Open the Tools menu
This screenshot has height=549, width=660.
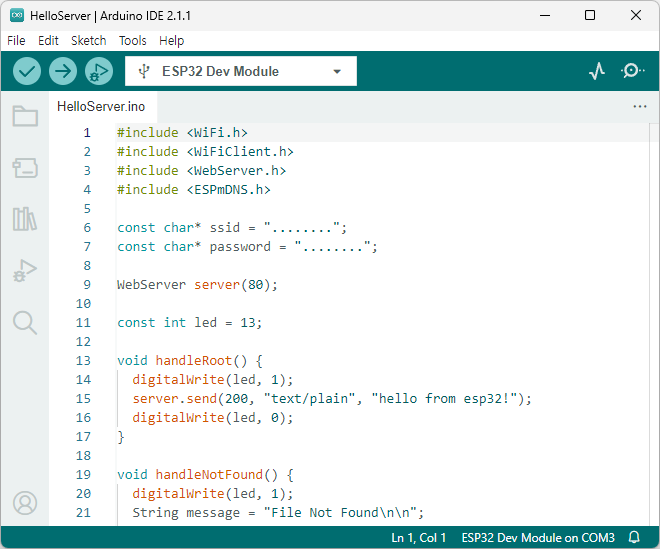point(133,41)
